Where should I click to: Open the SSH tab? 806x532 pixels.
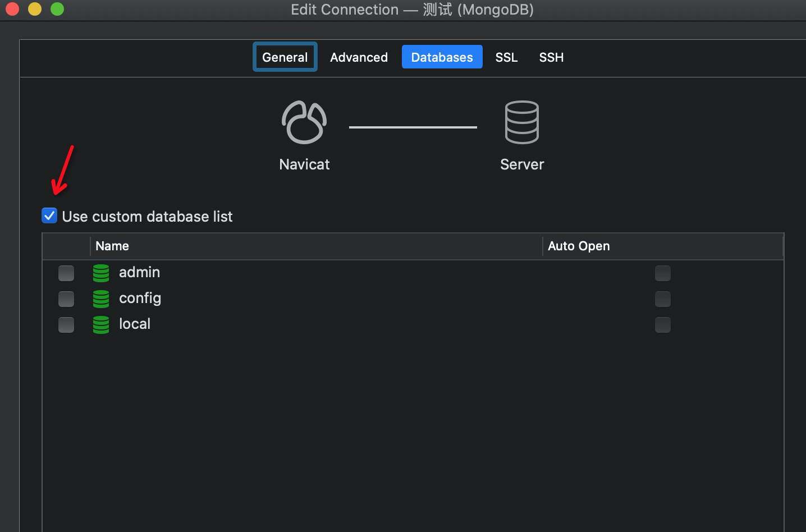click(551, 57)
